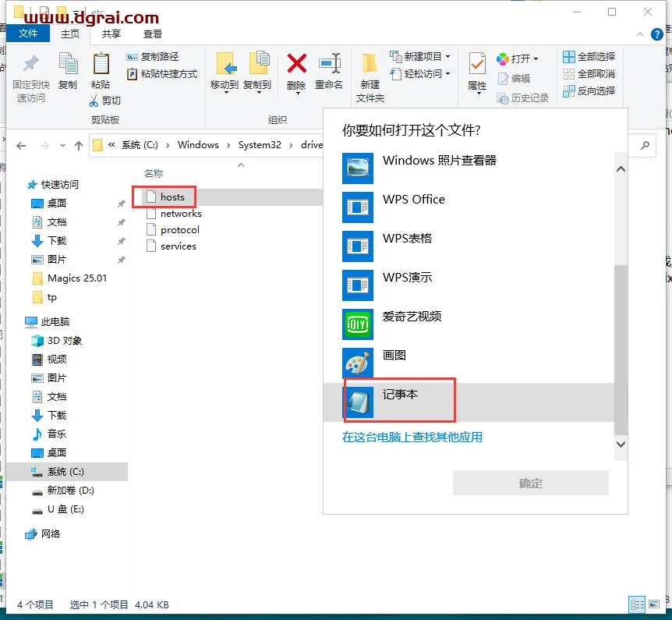Click History in the ribbon
Screen dimensions: 672x620
click(523, 98)
